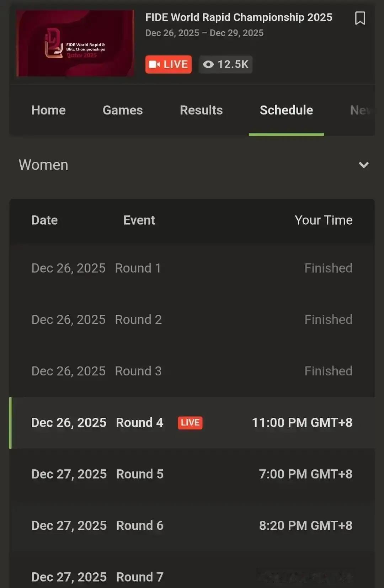Viewport: 384px width, 588px height.
Task: Open the finished Round 1 row
Action: point(192,268)
